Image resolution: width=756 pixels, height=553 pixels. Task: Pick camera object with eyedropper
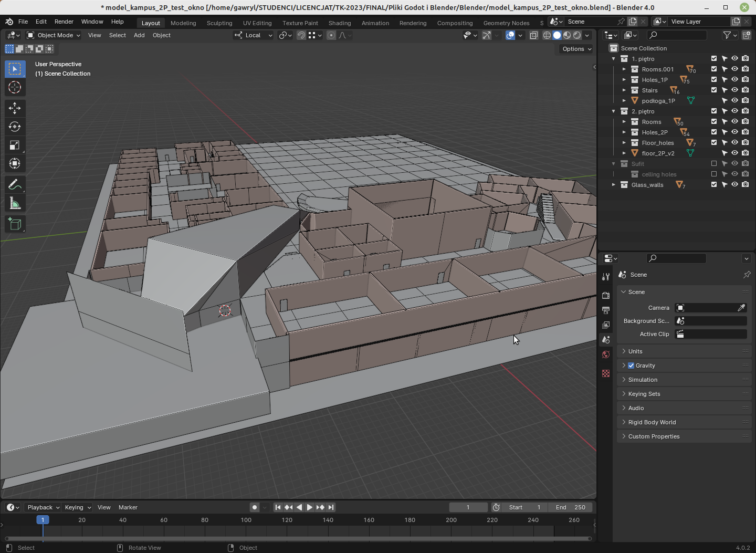(x=741, y=308)
